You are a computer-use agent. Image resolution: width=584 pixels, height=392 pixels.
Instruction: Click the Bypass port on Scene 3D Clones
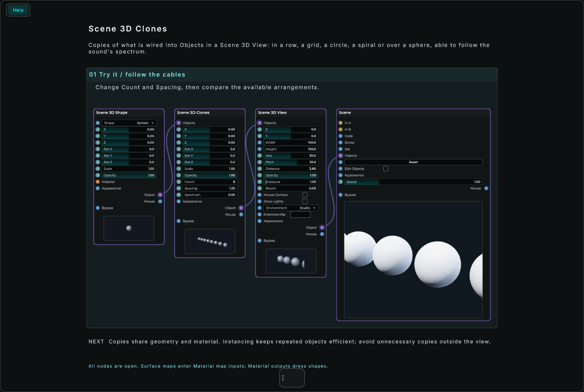[178, 221]
